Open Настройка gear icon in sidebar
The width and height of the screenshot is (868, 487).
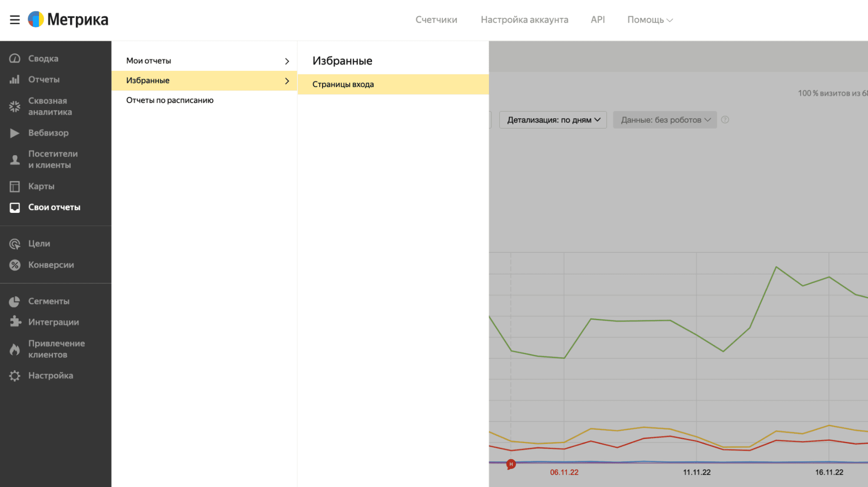[15, 376]
